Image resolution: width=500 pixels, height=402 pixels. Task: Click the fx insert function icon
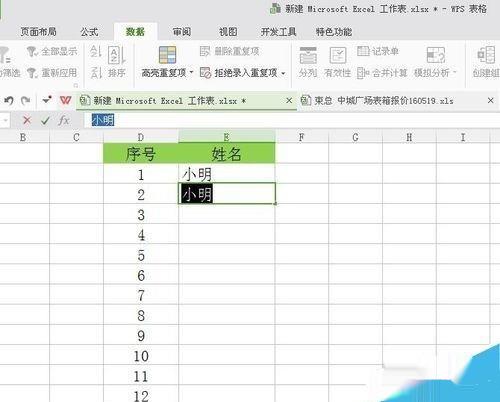[x=64, y=120]
